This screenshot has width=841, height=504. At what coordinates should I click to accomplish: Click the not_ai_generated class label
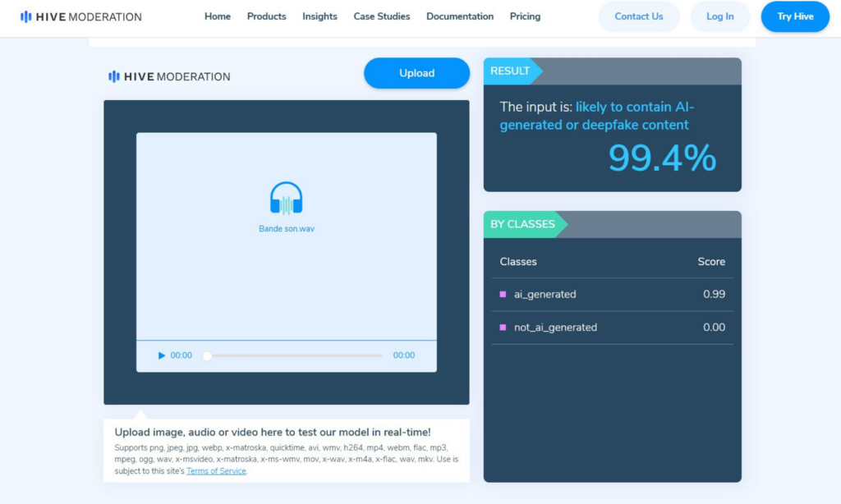[x=555, y=328]
